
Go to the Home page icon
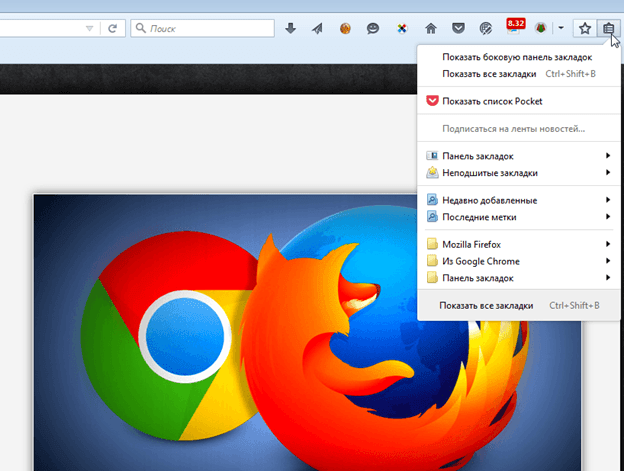[x=431, y=28]
